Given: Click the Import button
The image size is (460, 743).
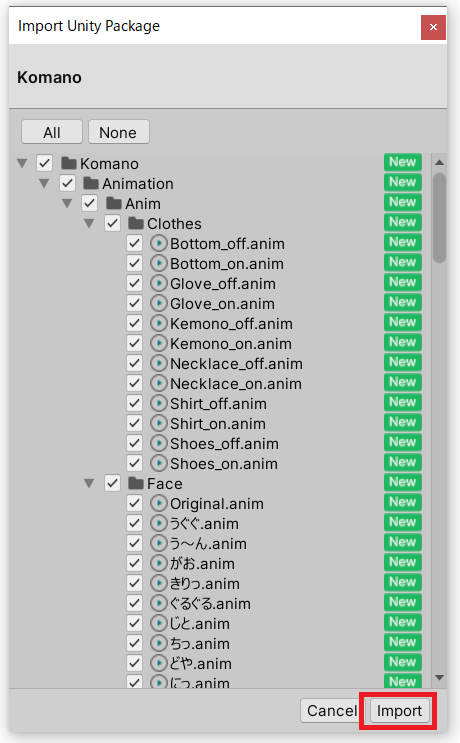Looking at the screenshot, I should [x=399, y=711].
